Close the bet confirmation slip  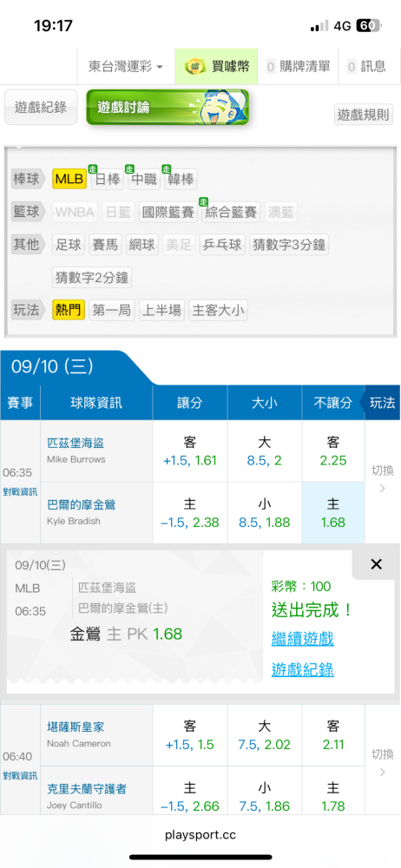(x=376, y=564)
